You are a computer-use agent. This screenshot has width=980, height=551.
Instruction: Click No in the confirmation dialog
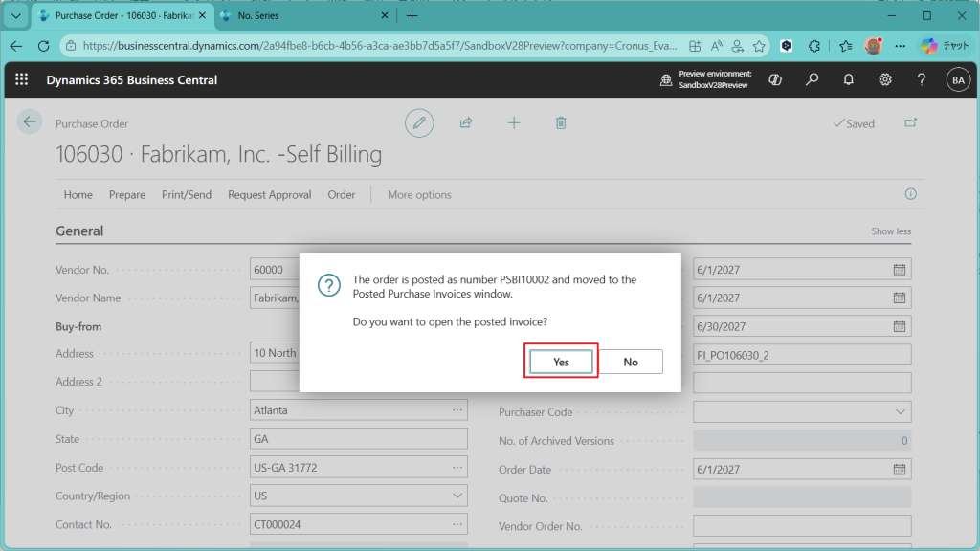[631, 362]
